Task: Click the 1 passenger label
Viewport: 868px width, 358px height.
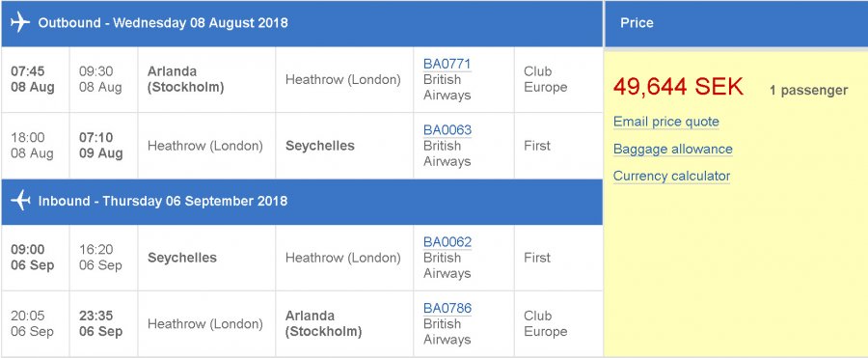Action: pos(808,91)
